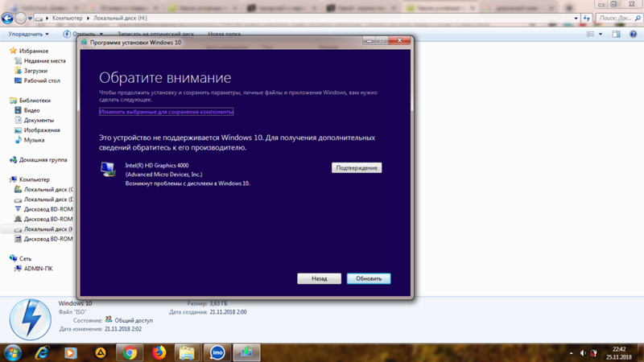Open File Explorer taskbar icon
The image size is (644, 362).
188,352
